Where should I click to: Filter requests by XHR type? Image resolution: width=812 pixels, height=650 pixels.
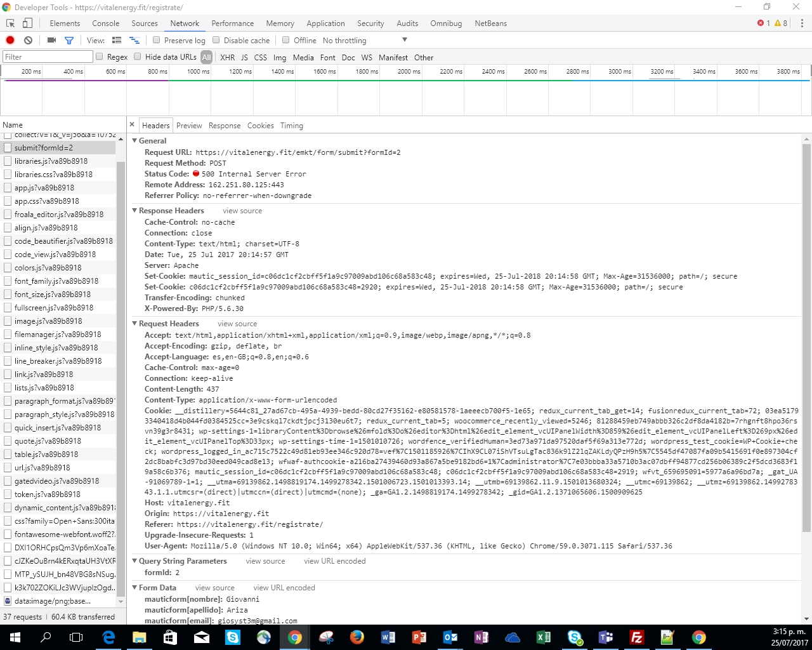pos(227,57)
